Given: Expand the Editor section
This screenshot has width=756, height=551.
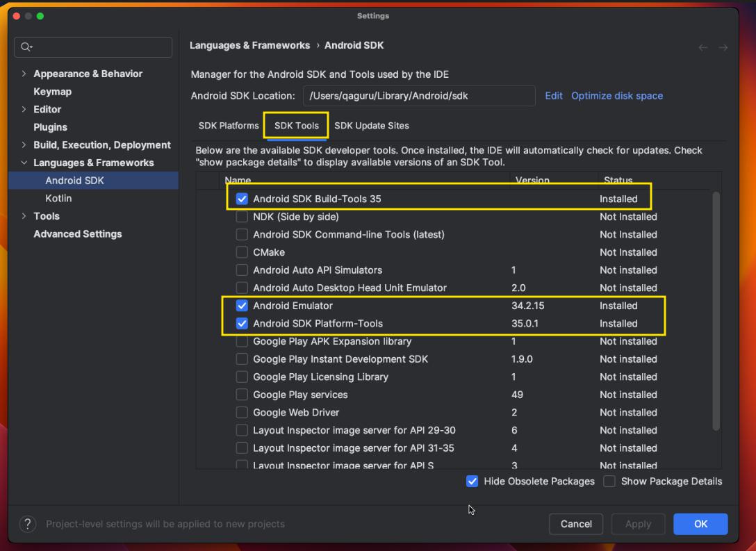Looking at the screenshot, I should (x=24, y=109).
